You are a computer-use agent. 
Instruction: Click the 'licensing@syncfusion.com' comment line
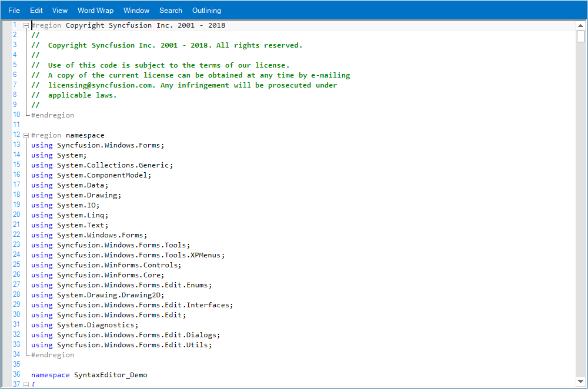click(184, 85)
